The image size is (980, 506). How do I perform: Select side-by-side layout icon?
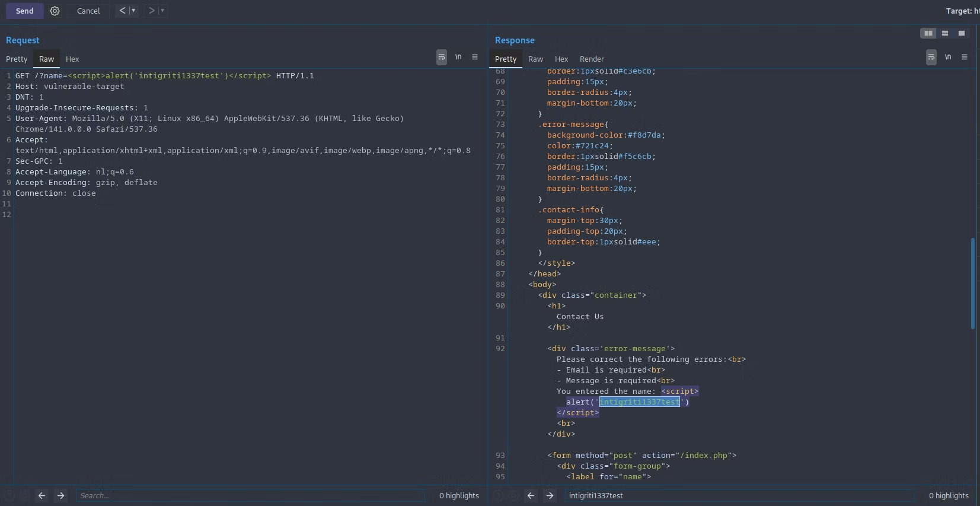click(928, 33)
